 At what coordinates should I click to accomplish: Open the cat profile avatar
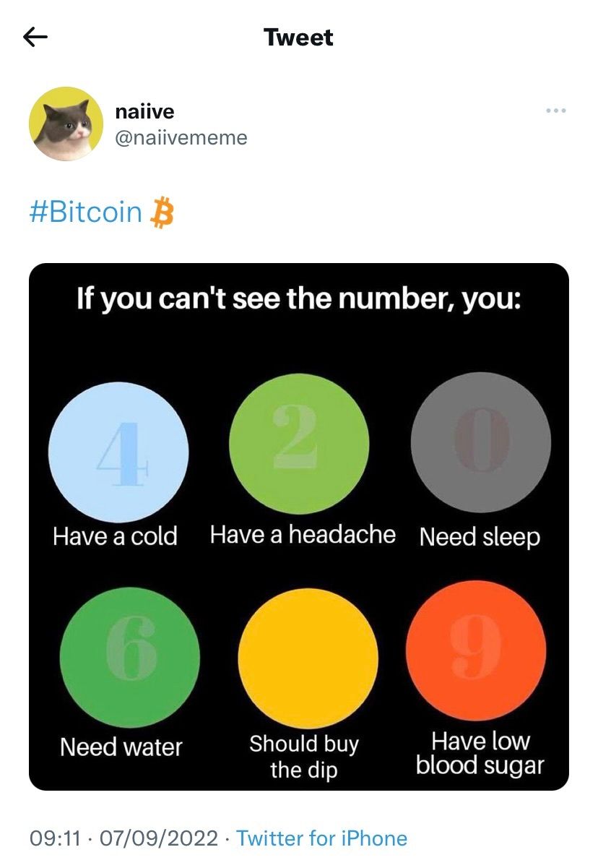coord(65,124)
